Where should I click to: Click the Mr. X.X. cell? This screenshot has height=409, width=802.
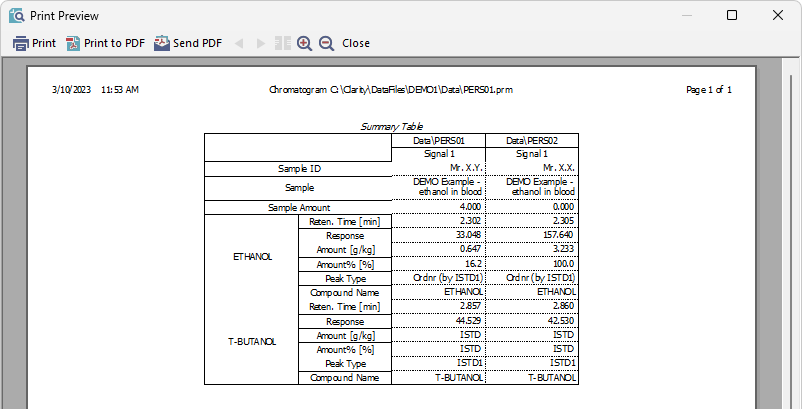point(559,168)
